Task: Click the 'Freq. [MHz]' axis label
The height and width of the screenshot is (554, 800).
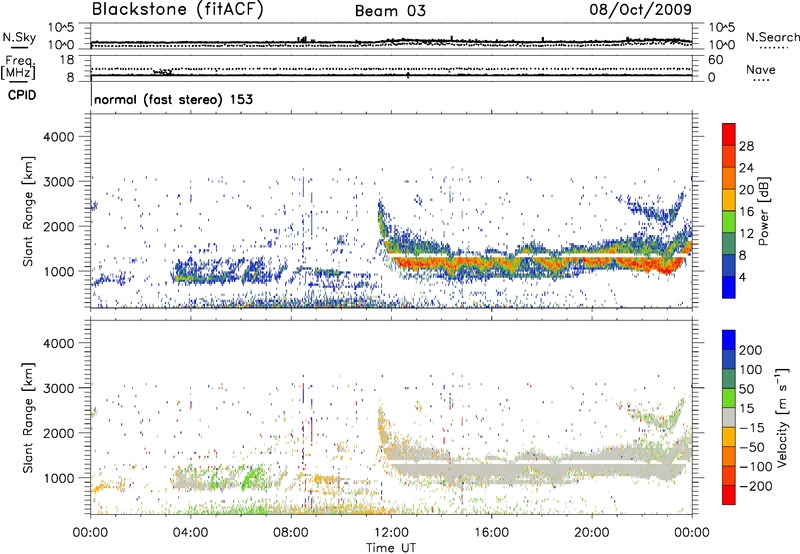Action: (x=18, y=68)
